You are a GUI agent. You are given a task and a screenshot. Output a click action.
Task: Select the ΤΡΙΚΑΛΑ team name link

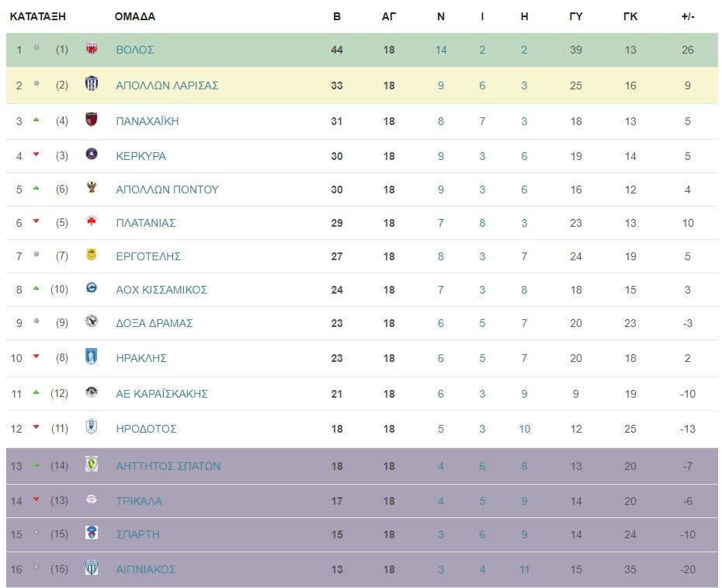pos(139,501)
